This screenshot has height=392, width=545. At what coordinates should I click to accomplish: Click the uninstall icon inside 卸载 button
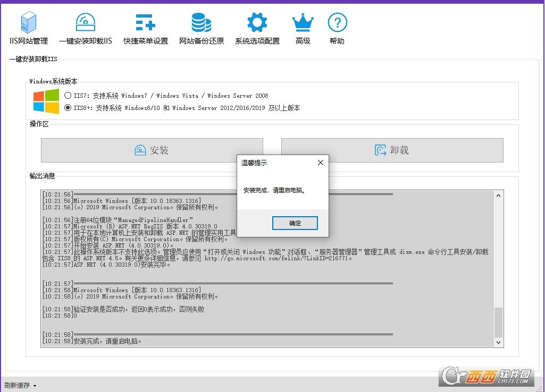[380, 150]
